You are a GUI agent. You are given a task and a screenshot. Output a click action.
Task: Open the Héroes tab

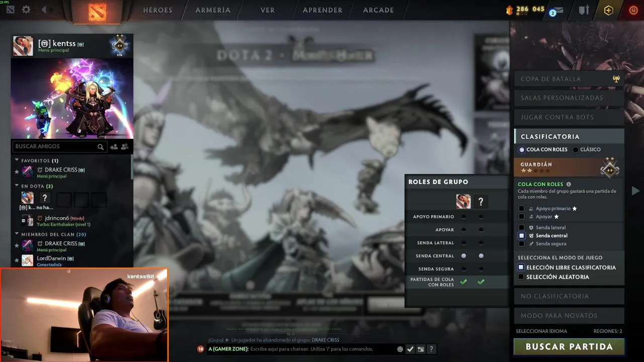pos(157,10)
